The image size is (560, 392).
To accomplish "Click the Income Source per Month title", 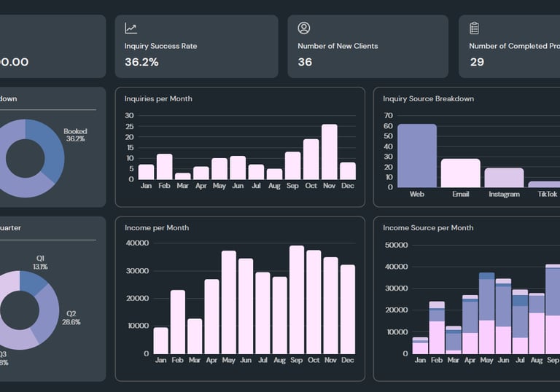I will pos(428,228).
